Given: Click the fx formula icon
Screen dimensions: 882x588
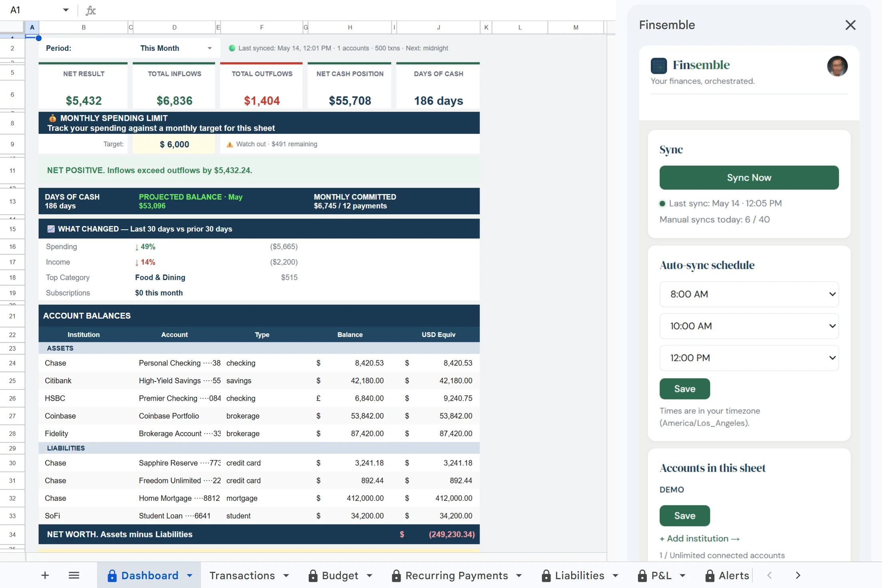Looking at the screenshot, I should tap(91, 10).
